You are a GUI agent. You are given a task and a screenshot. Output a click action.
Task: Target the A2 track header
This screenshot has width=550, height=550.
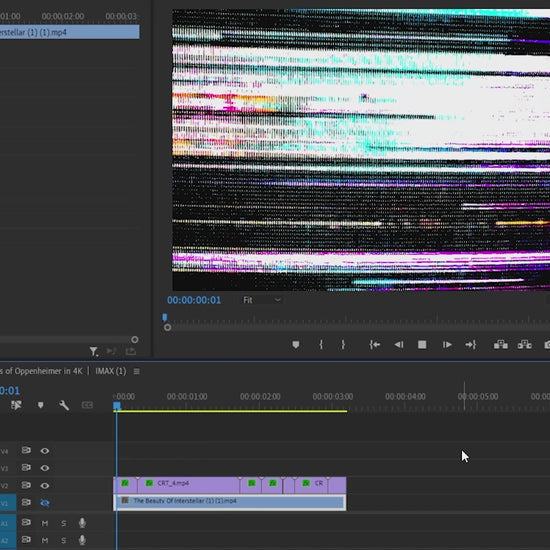(8, 541)
